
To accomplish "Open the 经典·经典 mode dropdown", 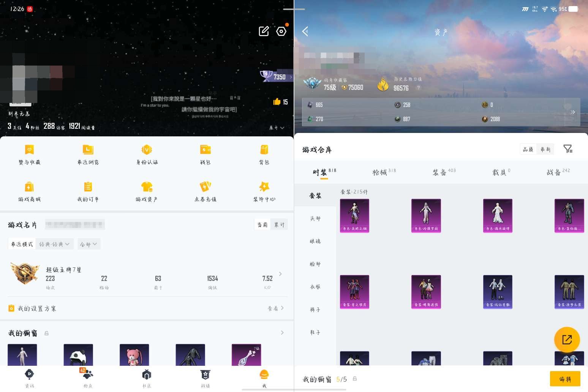I will (54, 244).
